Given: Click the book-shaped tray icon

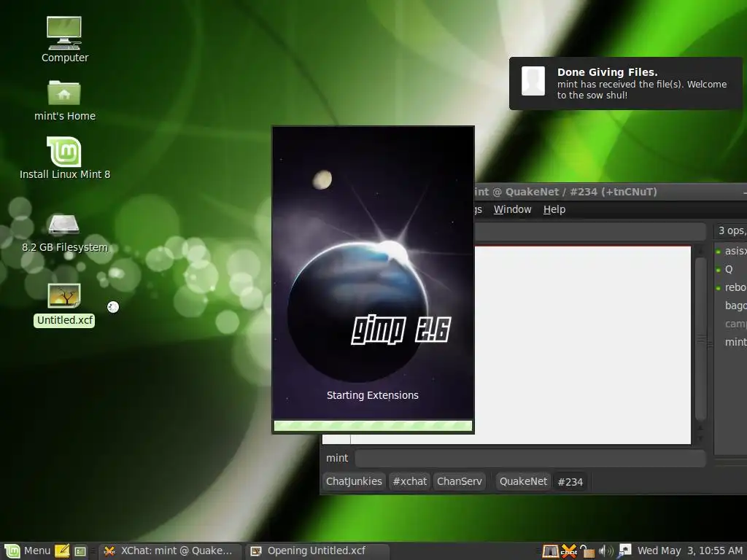Looking at the screenshot, I should coord(550,551).
